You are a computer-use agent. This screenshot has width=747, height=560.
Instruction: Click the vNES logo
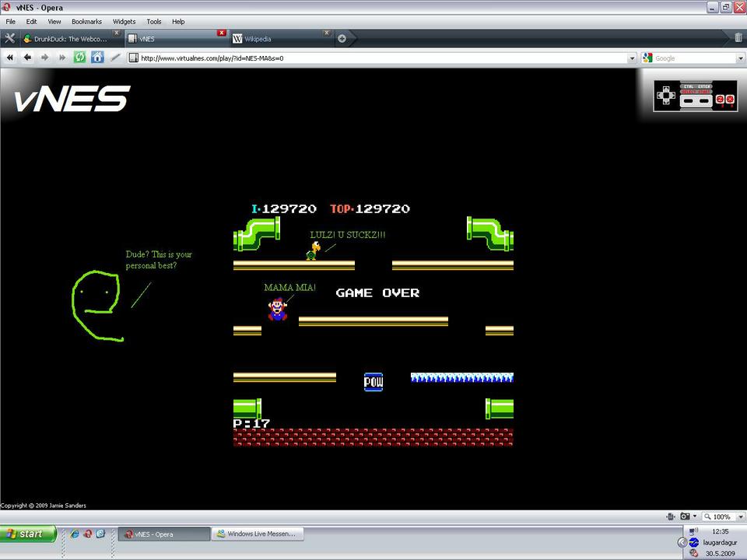pos(72,99)
